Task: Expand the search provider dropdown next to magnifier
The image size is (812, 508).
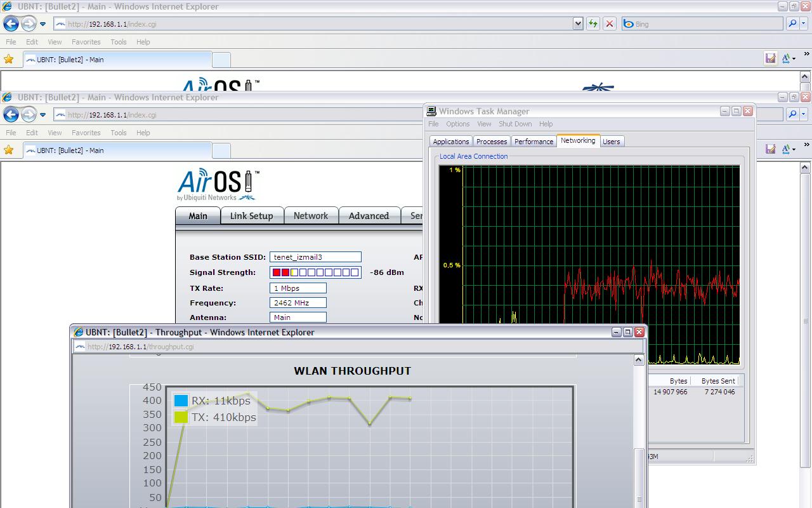Action: click(x=804, y=24)
